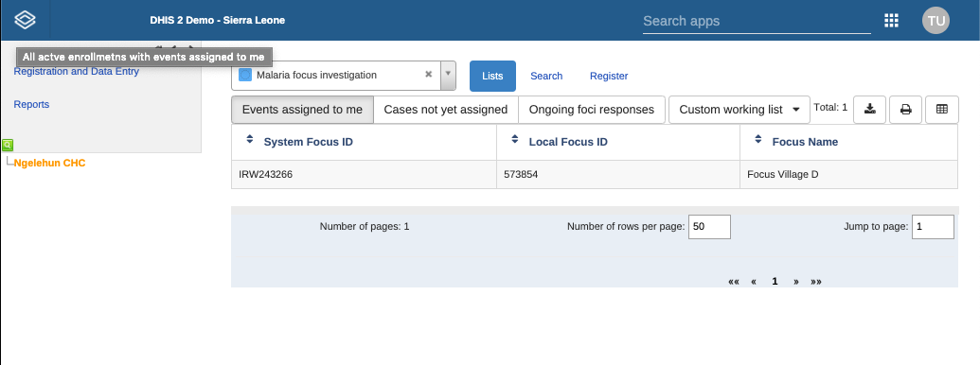Select Cases not yet assigned list
Image resolution: width=980 pixels, height=365 pixels.
pos(446,110)
